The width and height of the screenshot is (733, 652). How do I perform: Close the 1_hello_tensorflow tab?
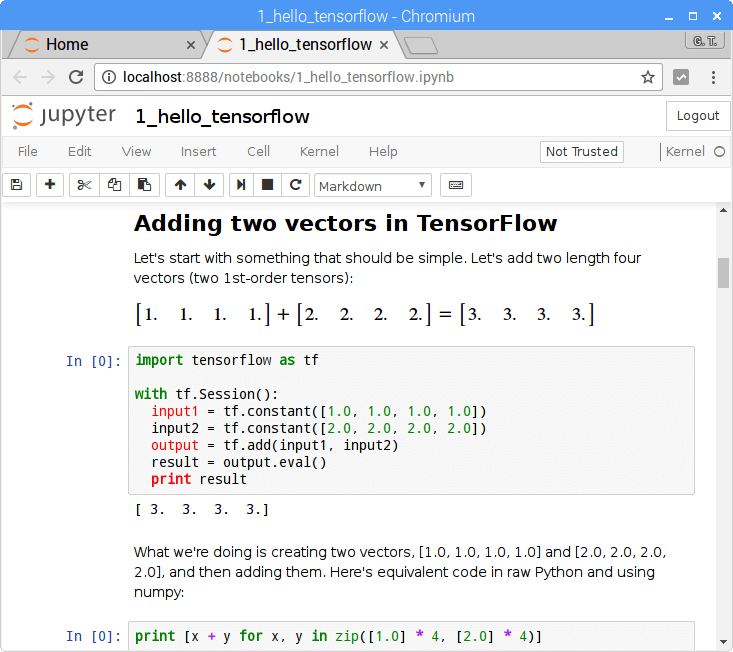(x=384, y=45)
